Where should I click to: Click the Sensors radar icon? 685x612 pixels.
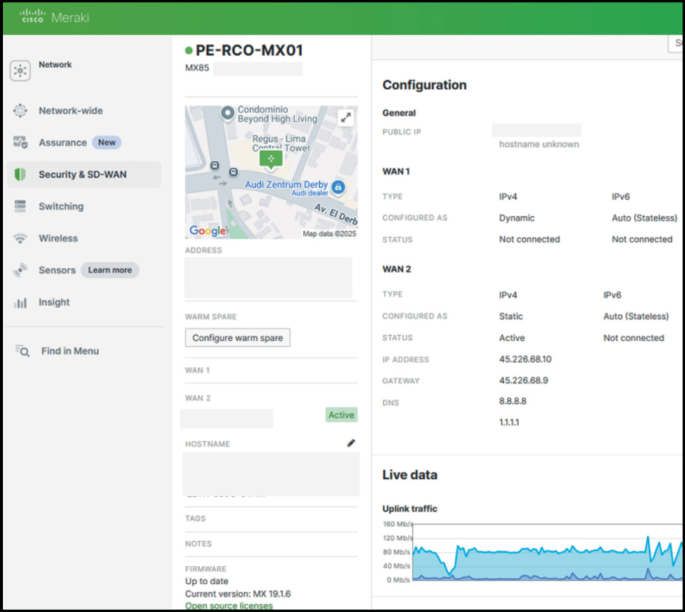click(20, 270)
